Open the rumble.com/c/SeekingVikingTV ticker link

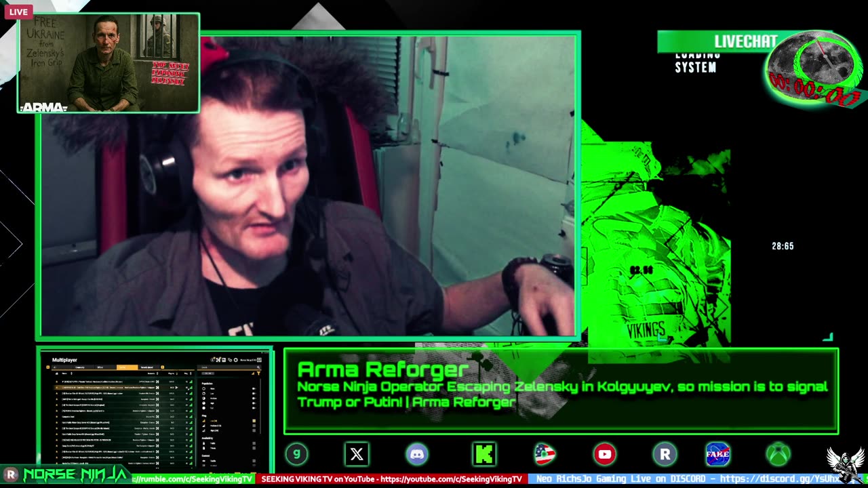click(193, 479)
